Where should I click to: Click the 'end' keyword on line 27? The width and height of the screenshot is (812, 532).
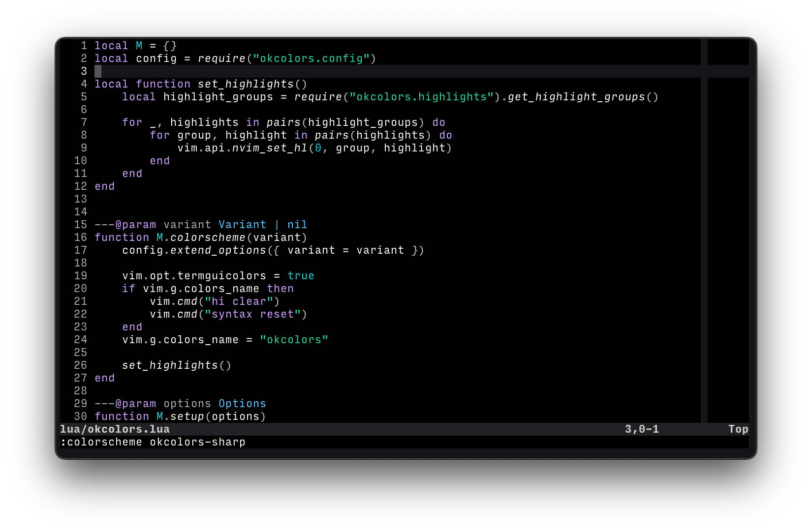(105, 378)
